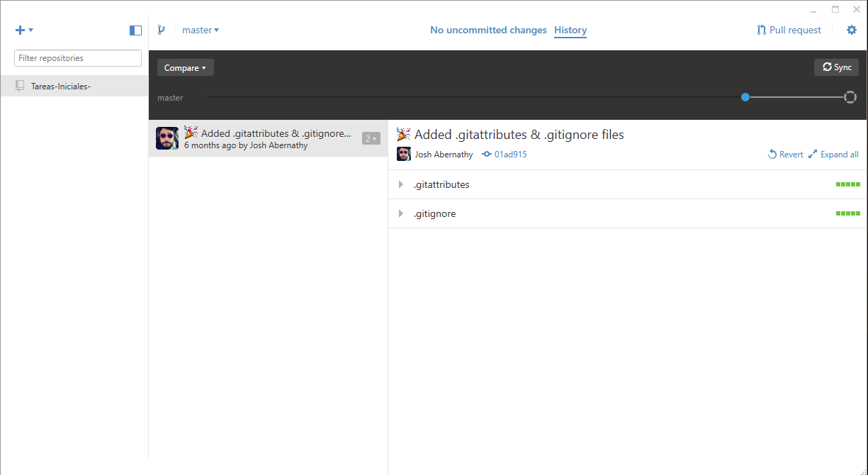Click Expand all files
The width and height of the screenshot is (868, 475).
click(x=833, y=155)
